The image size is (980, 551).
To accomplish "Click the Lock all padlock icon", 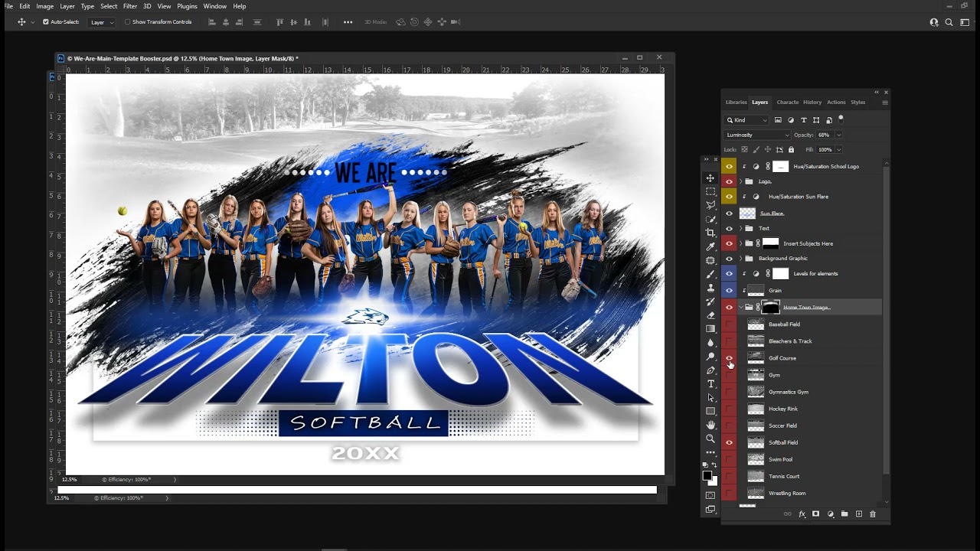I will (791, 150).
